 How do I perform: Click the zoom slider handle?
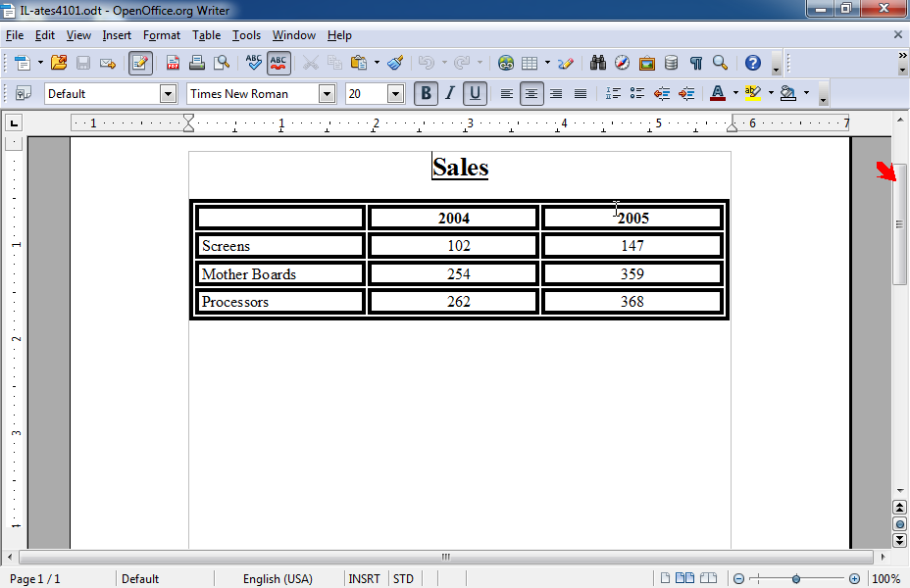tap(796, 579)
